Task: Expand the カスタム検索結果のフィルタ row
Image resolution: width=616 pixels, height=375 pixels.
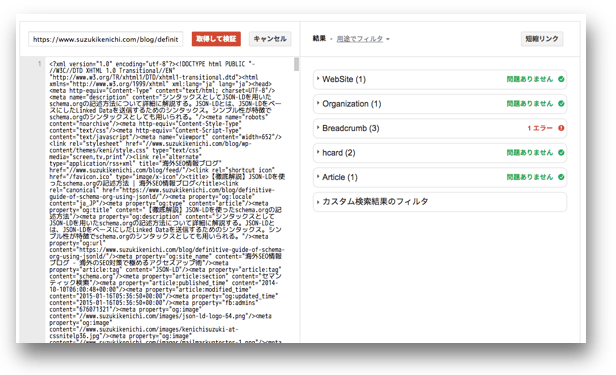Action: (x=440, y=202)
